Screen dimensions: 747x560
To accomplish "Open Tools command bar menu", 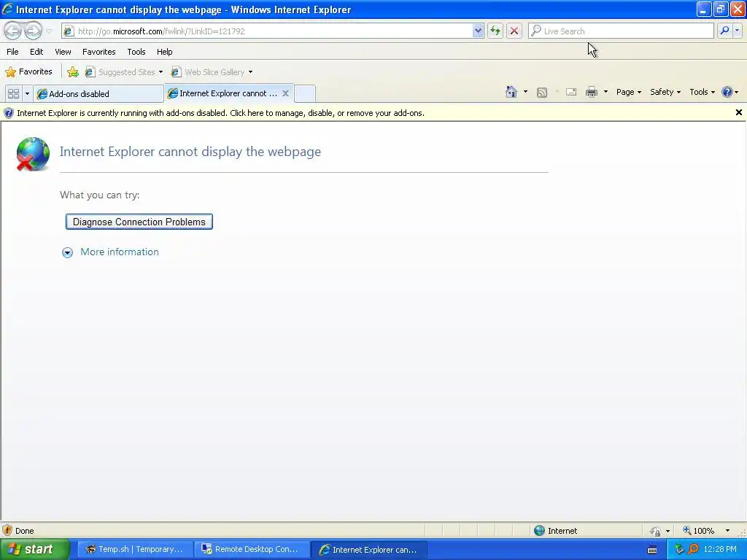I will (x=703, y=92).
